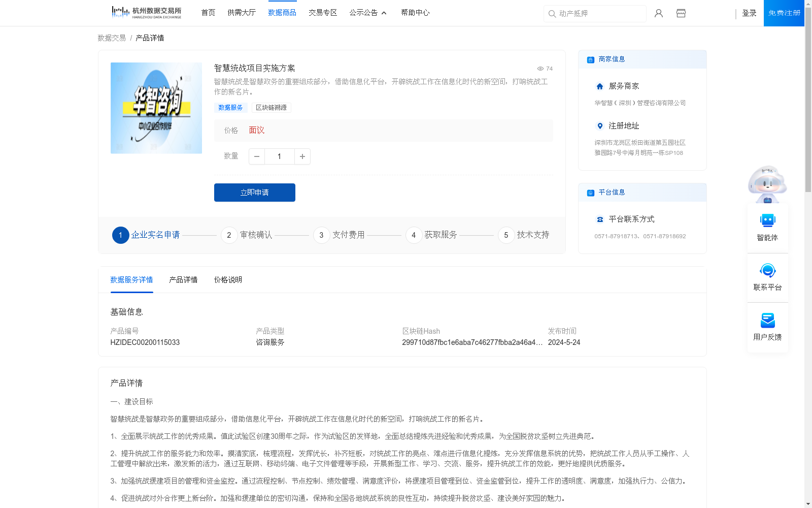Click product type value 咨询服务
Viewport: 812px width, 508px height.
(x=270, y=342)
